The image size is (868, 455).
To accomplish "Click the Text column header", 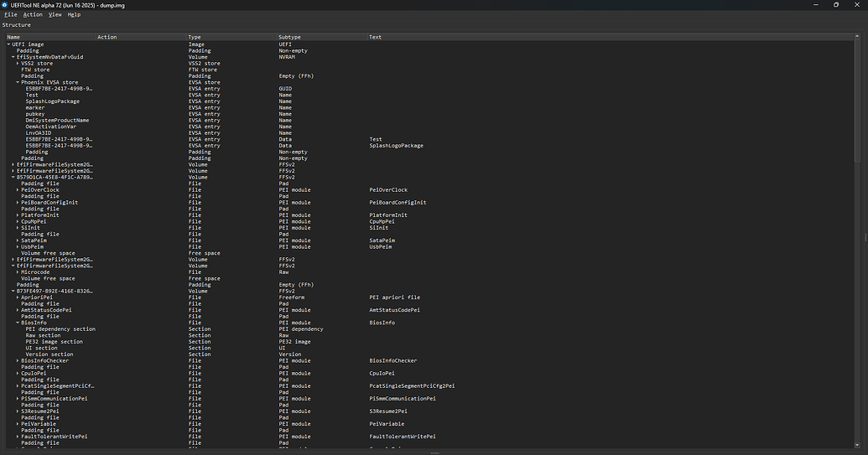I will [375, 37].
